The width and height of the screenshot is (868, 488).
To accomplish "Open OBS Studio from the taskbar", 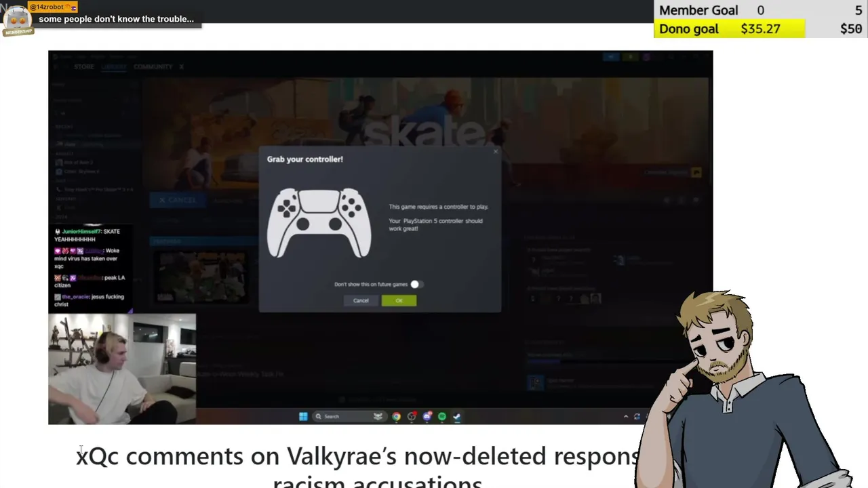I will click(412, 416).
